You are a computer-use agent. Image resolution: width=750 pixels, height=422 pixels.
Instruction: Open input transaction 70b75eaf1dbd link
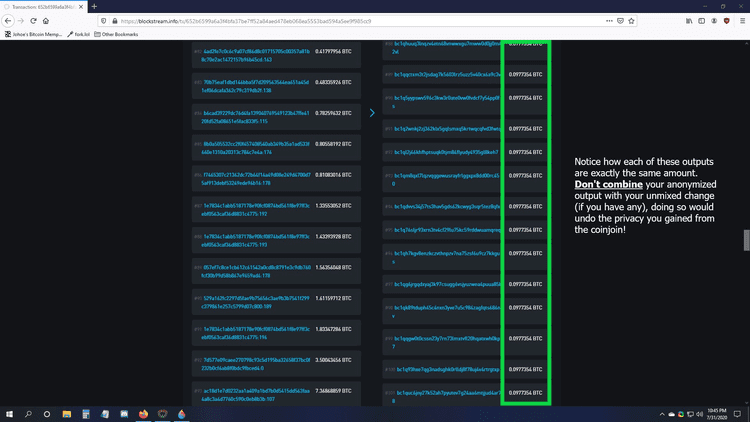pyautogui.click(x=255, y=86)
